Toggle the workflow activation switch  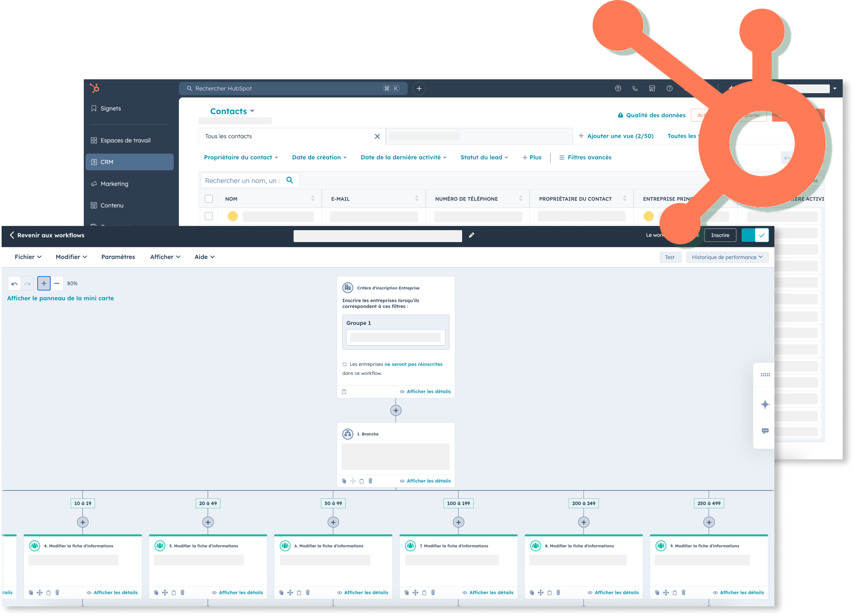coord(755,235)
